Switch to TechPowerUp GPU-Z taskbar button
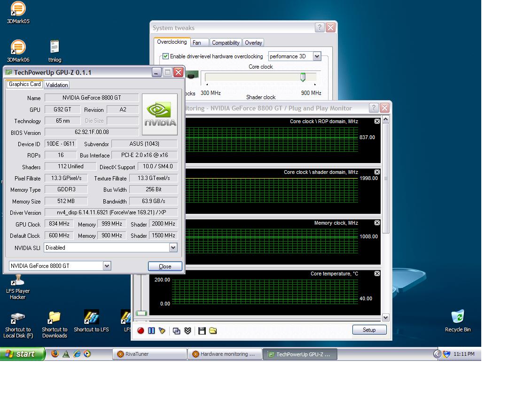 click(x=300, y=354)
